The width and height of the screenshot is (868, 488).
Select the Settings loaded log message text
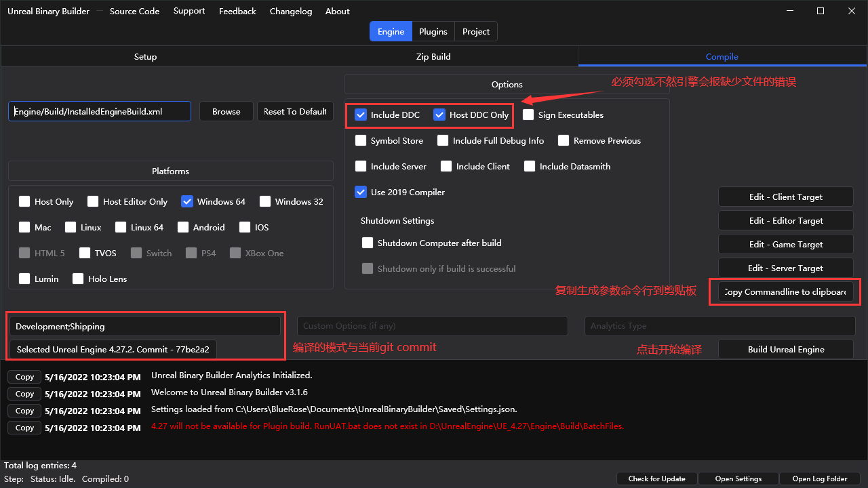(x=334, y=409)
